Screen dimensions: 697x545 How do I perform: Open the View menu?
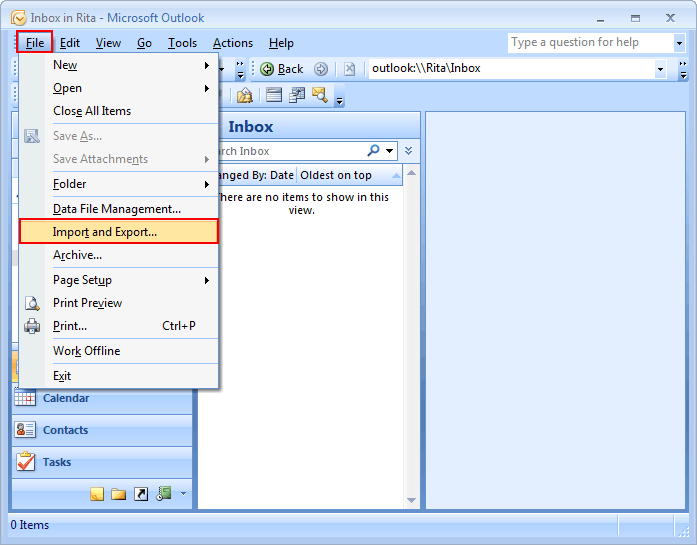[x=108, y=43]
